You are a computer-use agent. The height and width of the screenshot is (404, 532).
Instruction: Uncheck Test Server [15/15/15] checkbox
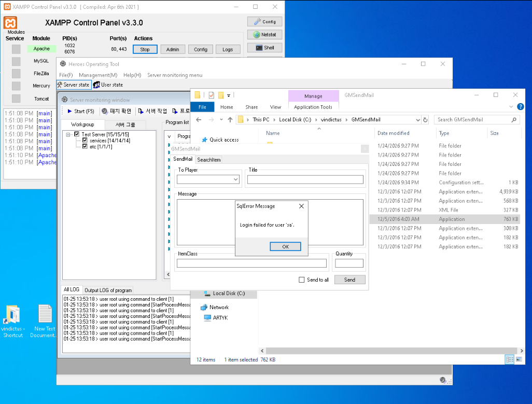[77, 134]
